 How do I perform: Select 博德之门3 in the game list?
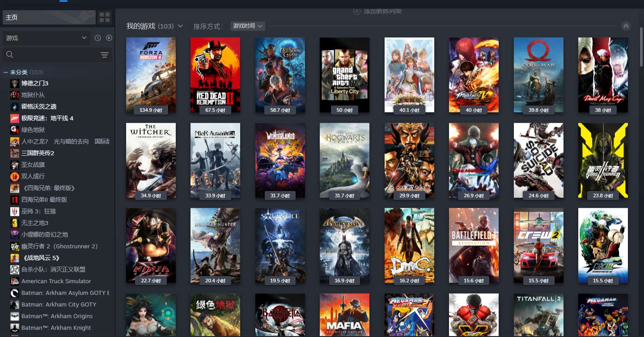click(x=35, y=83)
